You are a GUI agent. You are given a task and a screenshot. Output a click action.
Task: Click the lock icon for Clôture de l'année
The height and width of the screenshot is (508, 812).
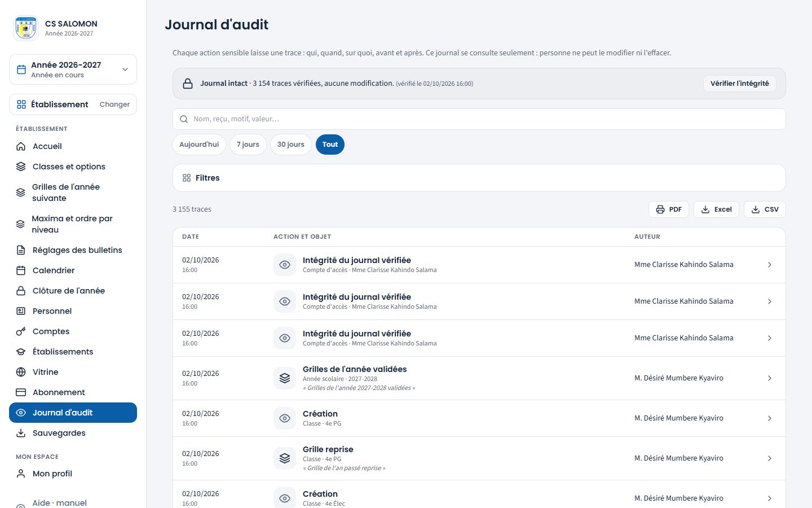[21, 291]
